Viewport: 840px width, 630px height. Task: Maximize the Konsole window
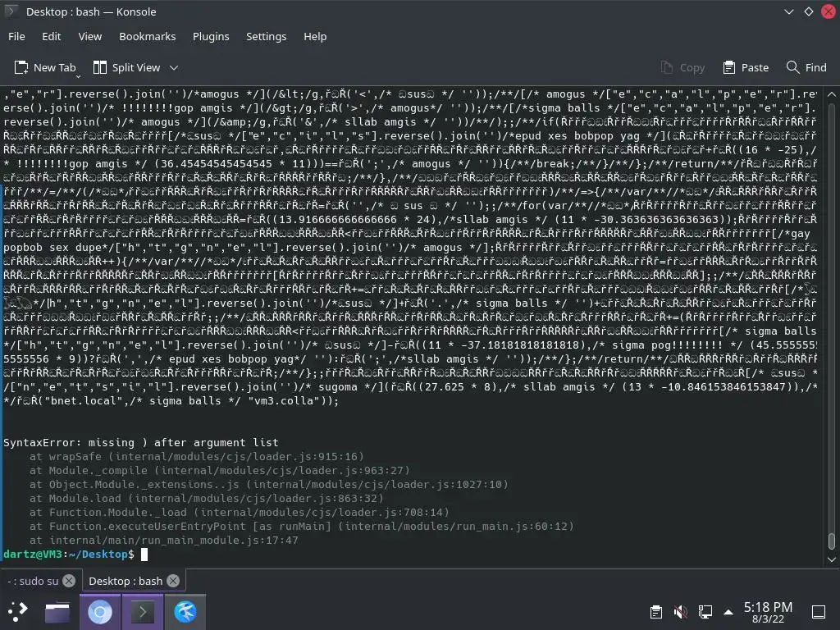(808, 11)
